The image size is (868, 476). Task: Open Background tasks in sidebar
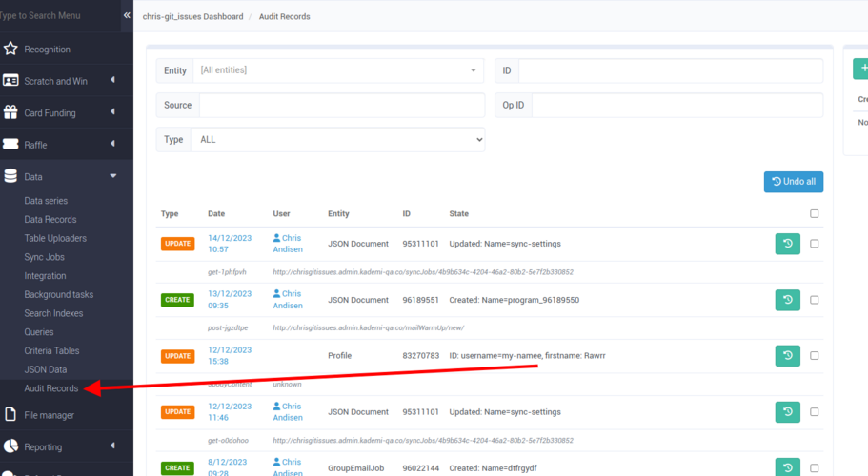click(59, 295)
